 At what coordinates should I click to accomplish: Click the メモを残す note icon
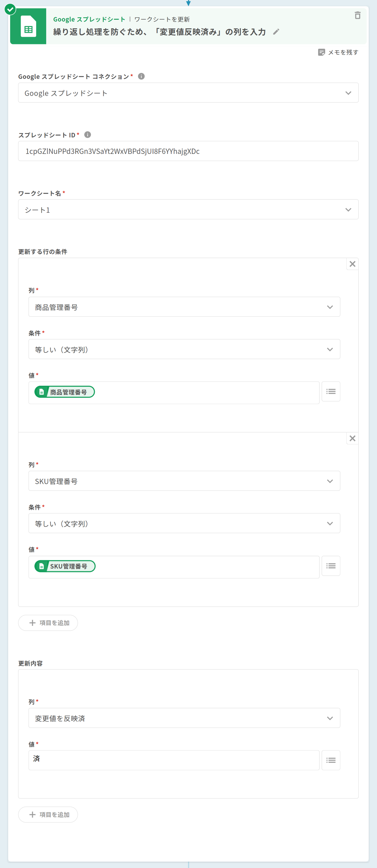[321, 52]
